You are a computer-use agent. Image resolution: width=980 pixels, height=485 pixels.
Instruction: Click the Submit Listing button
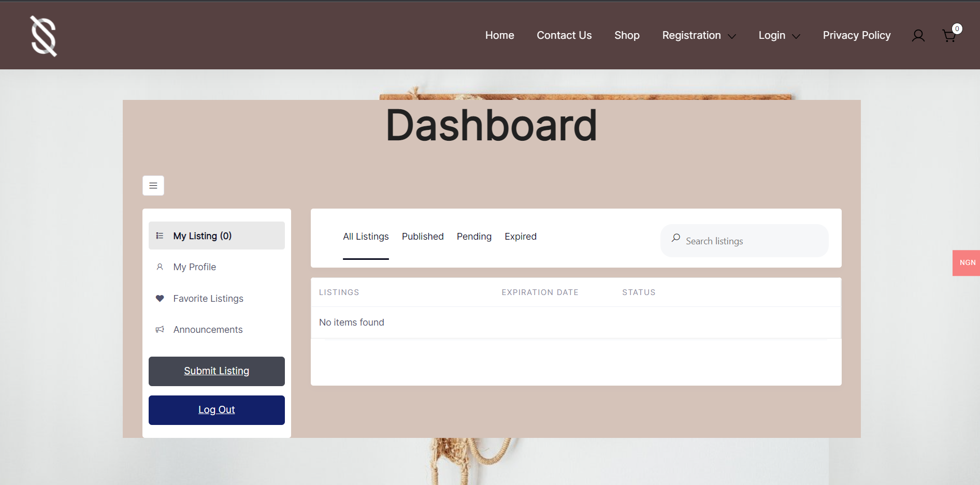(x=217, y=371)
